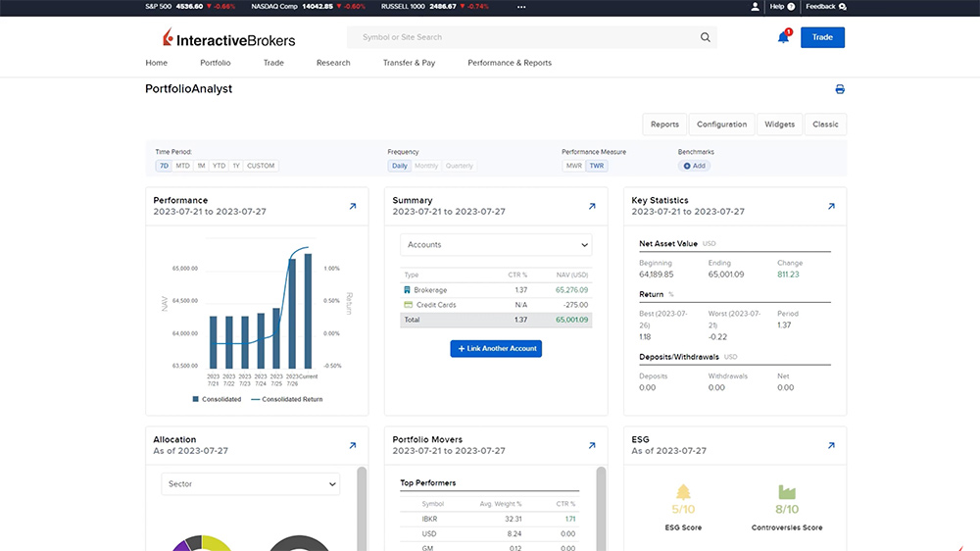The image size is (980, 551).
Task: Click the Change value 811.23
Action: tap(788, 275)
